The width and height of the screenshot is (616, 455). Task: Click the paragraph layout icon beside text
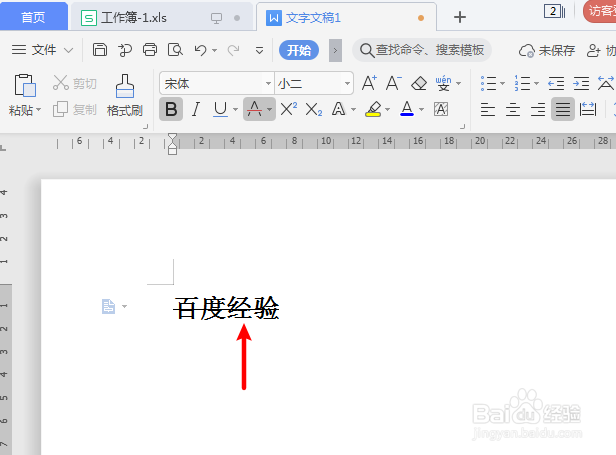108,306
